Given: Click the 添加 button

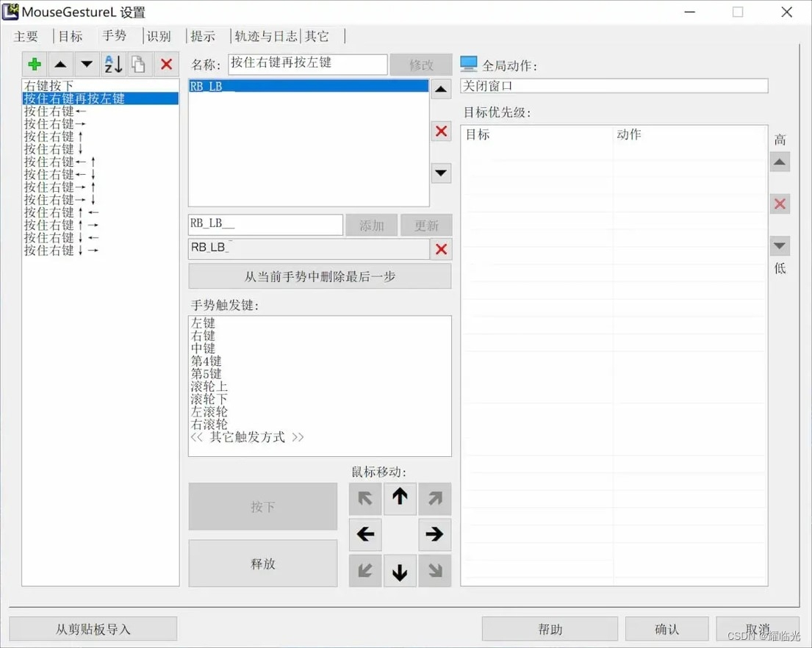Looking at the screenshot, I should [x=372, y=225].
